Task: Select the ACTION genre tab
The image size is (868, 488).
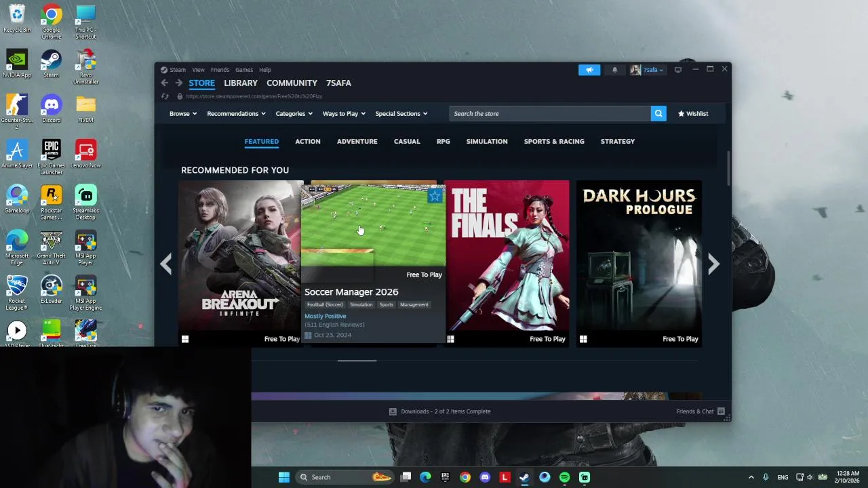Action: [308, 142]
